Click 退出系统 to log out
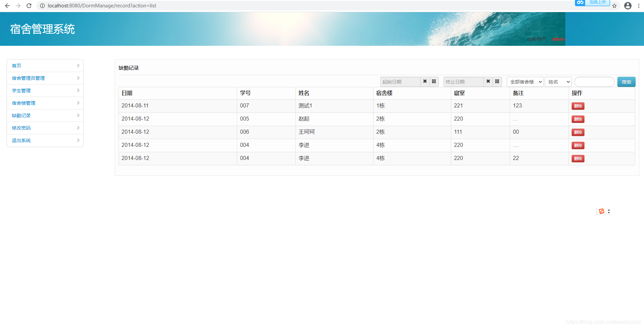Viewport: 644px width, 328px height. click(x=21, y=140)
